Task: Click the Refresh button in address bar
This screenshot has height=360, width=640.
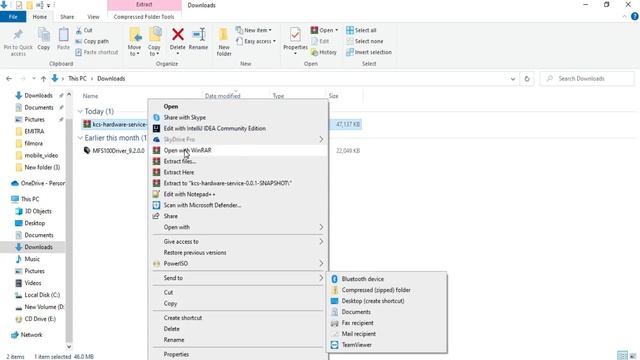Action: pyautogui.click(x=527, y=79)
